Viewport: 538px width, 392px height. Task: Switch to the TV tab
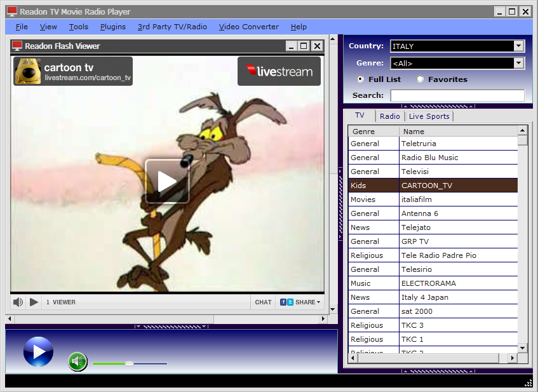360,116
